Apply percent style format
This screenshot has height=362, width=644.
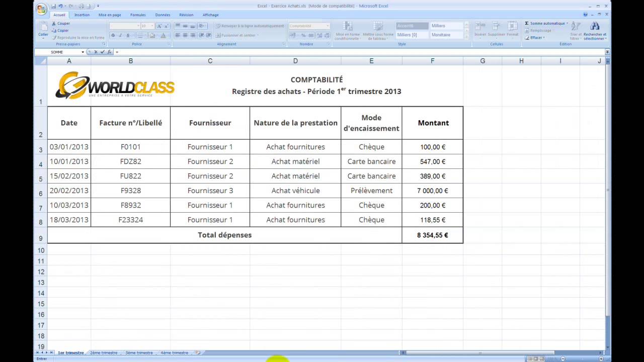click(x=303, y=35)
